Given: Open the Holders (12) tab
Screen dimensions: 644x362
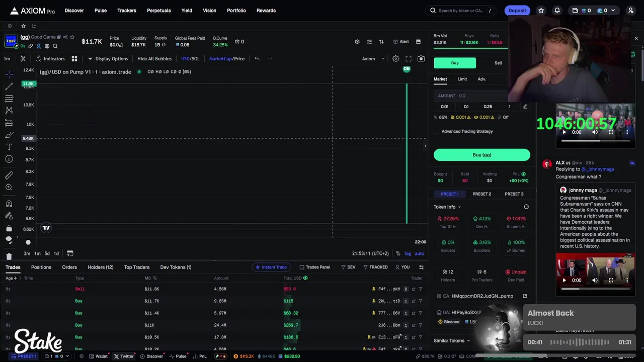Looking at the screenshot, I should [101, 267].
